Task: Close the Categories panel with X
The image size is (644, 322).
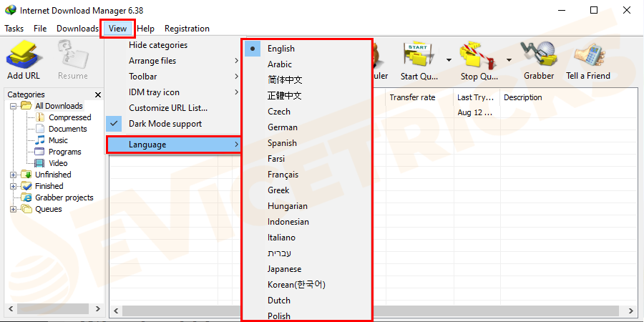Action: pyautogui.click(x=98, y=95)
